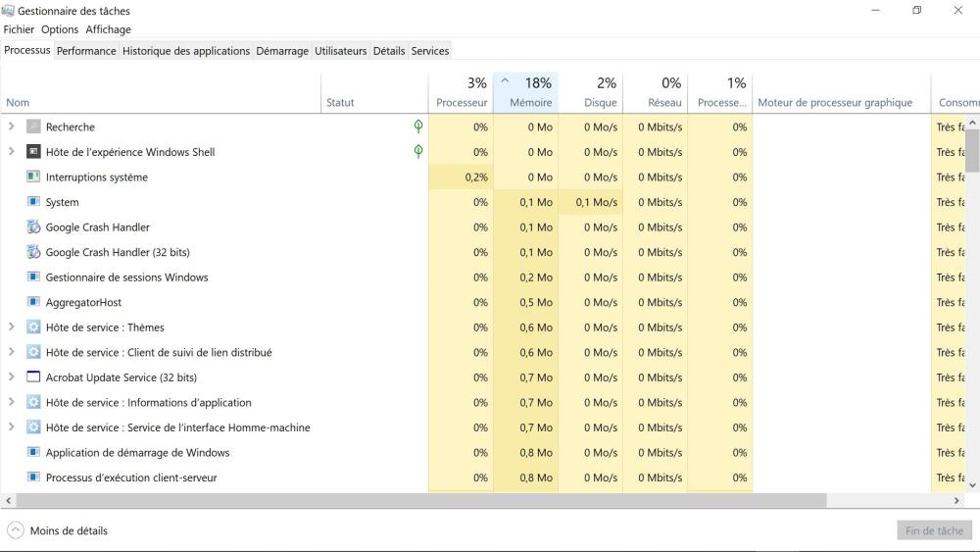
Task: Click the green leaf status icon for Recherche
Action: (418, 126)
